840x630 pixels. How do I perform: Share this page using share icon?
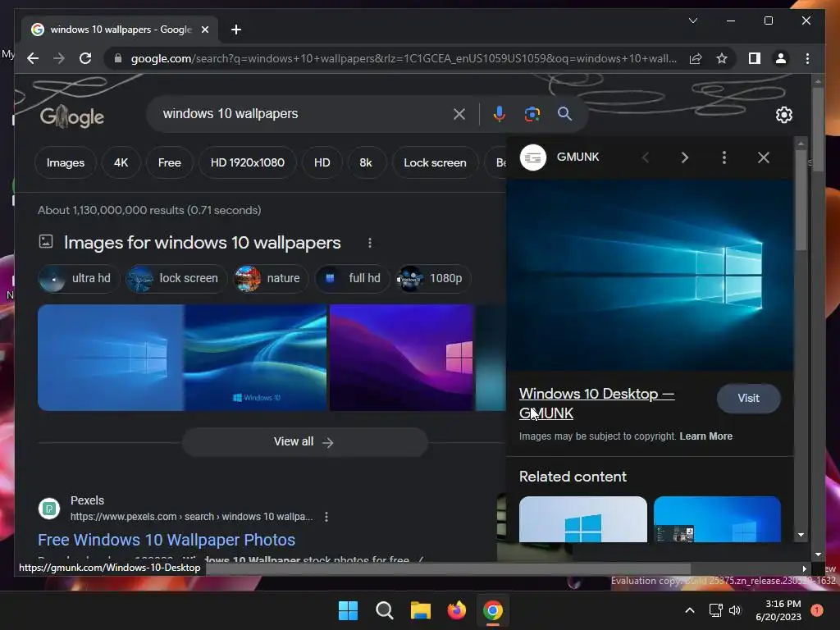pos(696,58)
